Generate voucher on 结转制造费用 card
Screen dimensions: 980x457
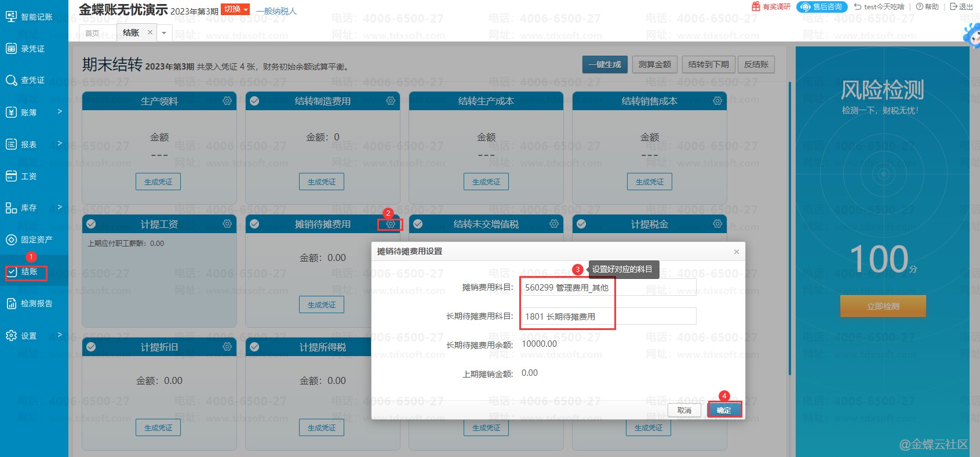click(x=322, y=182)
